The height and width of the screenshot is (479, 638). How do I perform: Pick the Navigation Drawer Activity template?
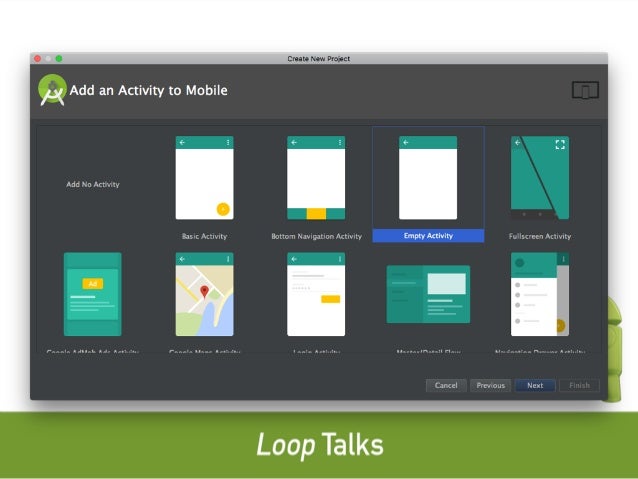coord(540,294)
